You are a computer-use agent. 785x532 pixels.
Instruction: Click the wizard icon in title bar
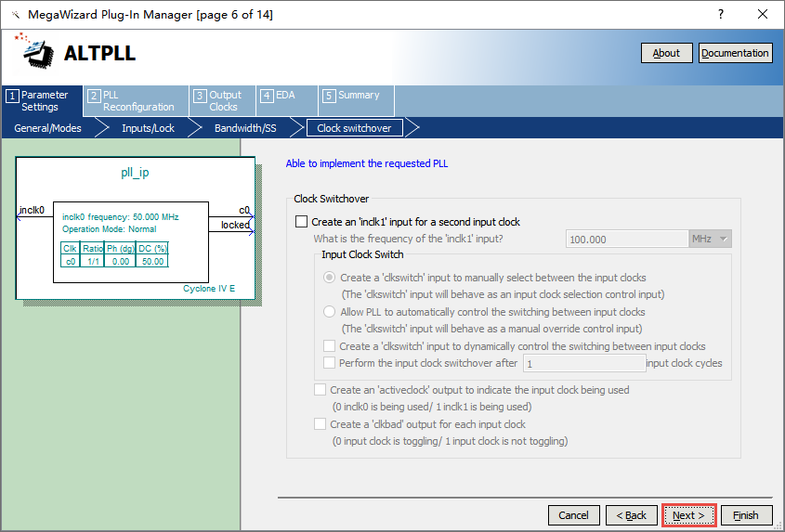pos(16,15)
